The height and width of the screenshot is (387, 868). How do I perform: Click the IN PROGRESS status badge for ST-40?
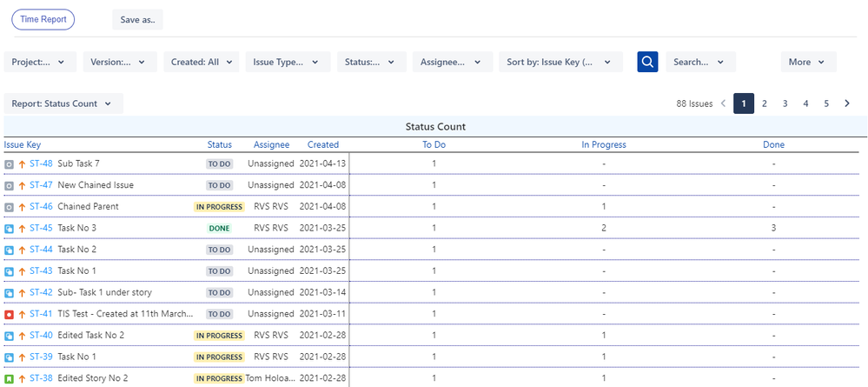tap(219, 336)
